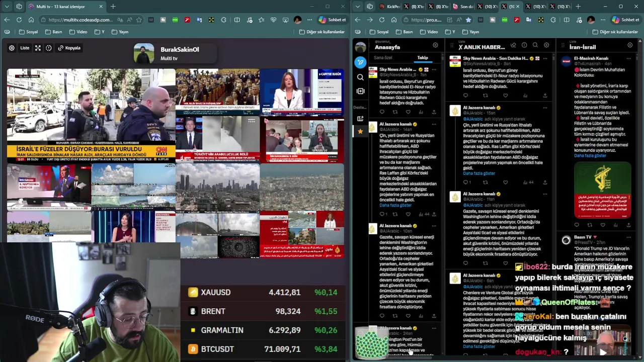Click the BRENT price row
The width and height of the screenshot is (644, 362).
[263, 311]
